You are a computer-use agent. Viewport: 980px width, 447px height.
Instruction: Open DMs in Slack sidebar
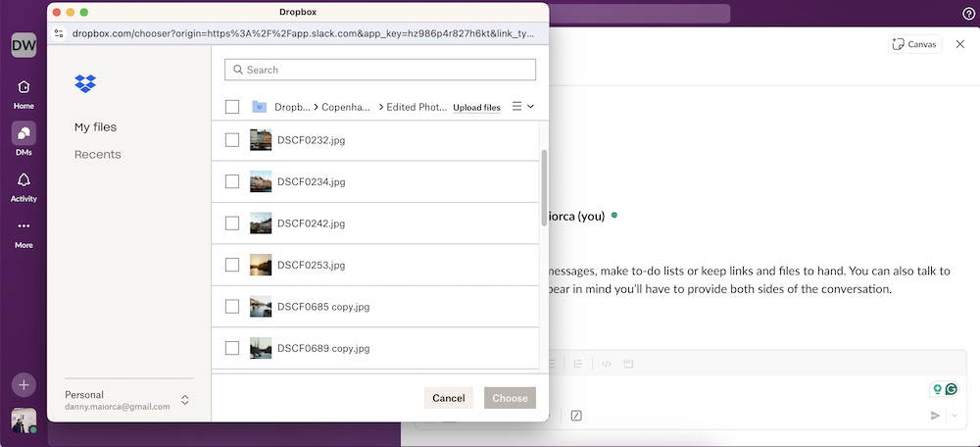click(24, 139)
